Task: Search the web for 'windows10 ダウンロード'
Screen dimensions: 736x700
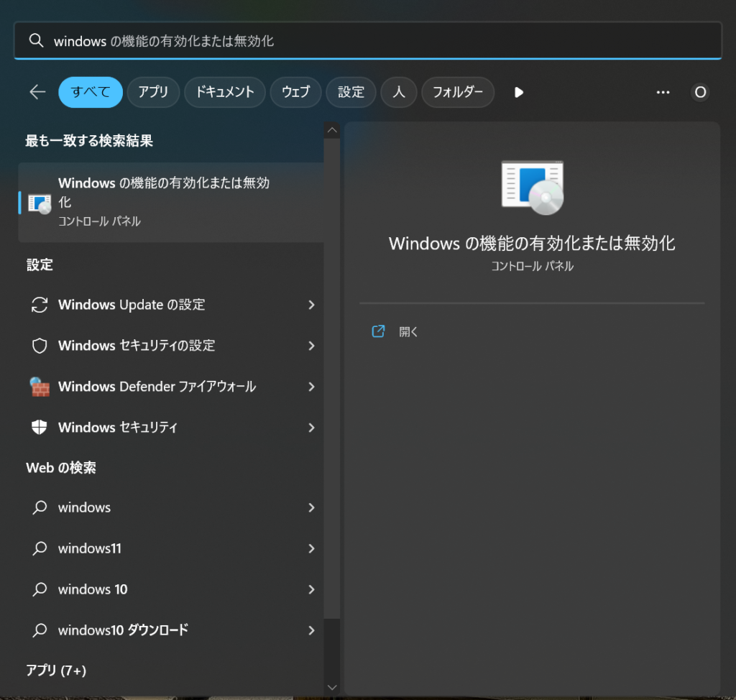Action: [171, 630]
